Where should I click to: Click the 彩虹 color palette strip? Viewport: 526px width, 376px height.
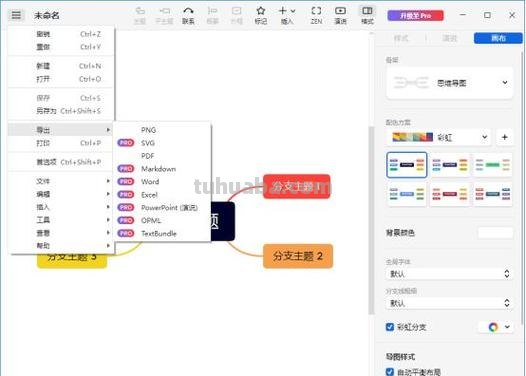[x=413, y=137]
